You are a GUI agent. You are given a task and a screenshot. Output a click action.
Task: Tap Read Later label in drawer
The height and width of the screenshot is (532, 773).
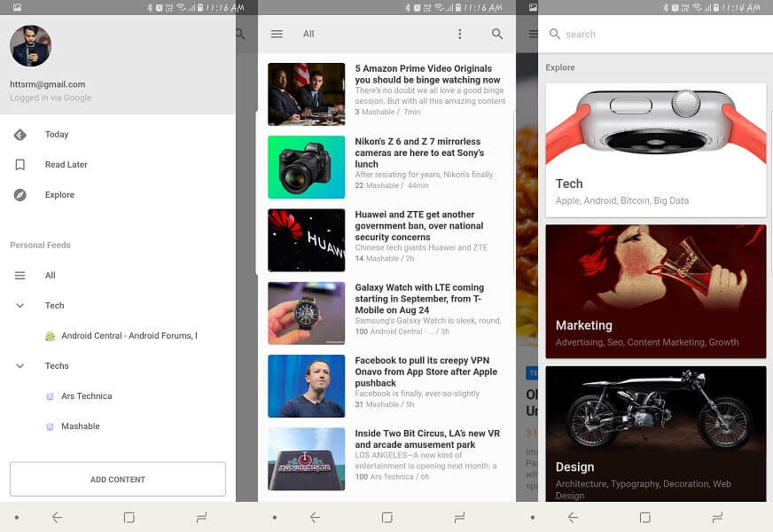pos(66,164)
